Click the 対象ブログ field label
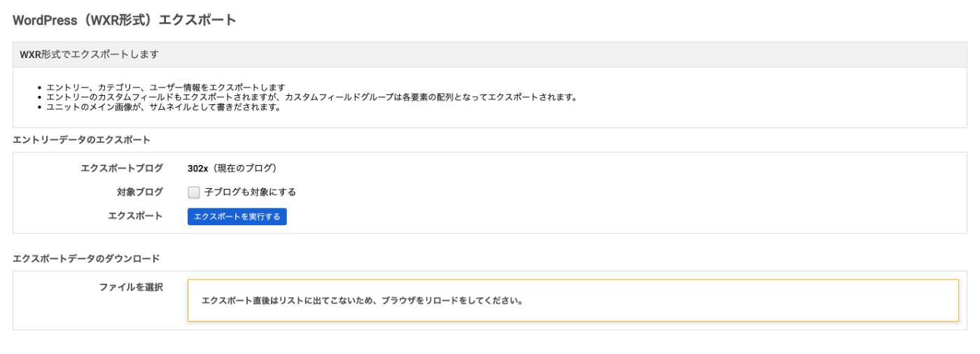The height and width of the screenshot is (354, 980). pyautogui.click(x=140, y=192)
